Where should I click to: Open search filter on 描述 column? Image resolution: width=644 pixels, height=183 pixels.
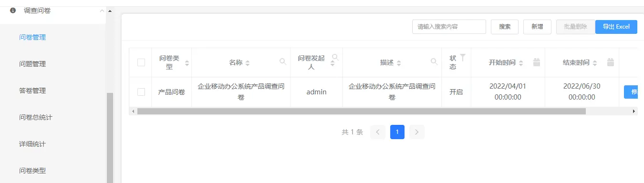coord(434,61)
